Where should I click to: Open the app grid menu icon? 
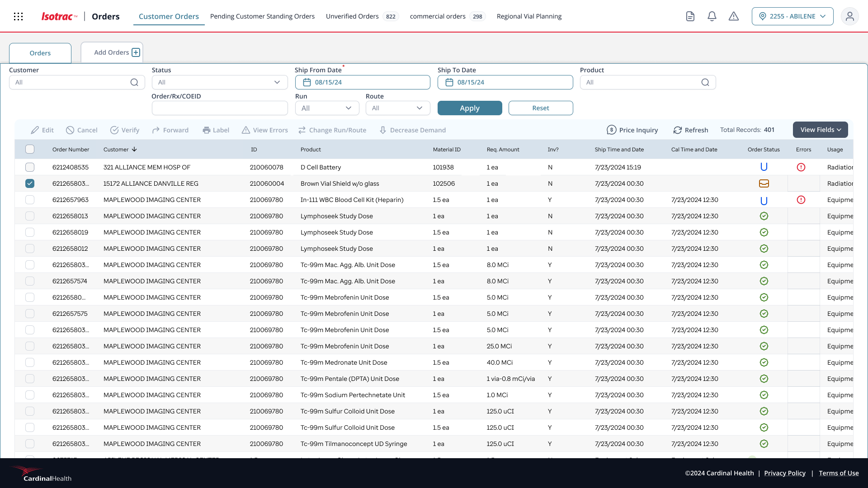pos(18,17)
